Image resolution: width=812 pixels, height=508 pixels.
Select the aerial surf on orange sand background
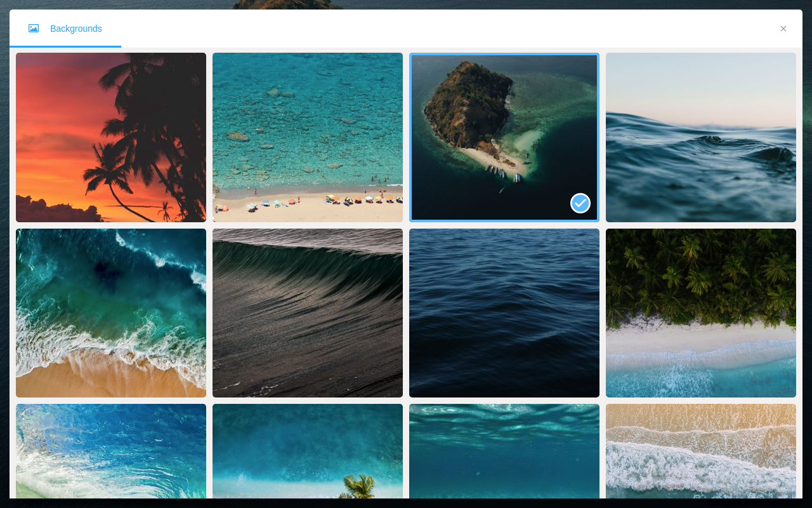(111, 313)
